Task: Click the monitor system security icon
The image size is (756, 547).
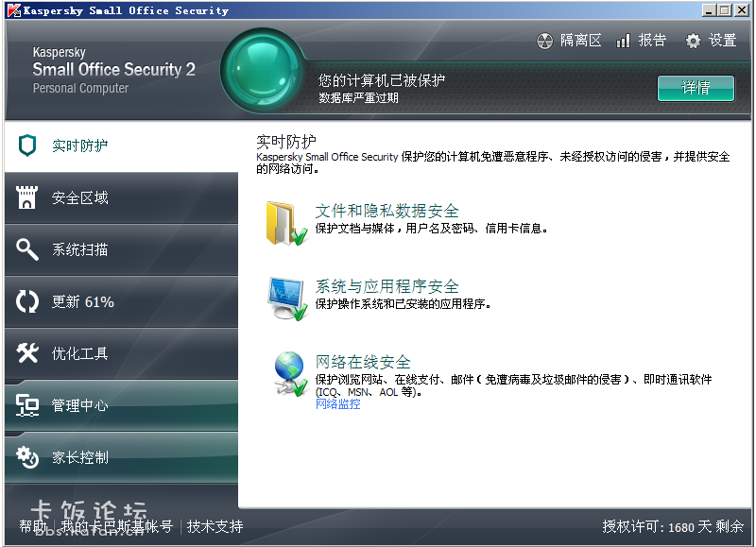Action: click(288, 299)
